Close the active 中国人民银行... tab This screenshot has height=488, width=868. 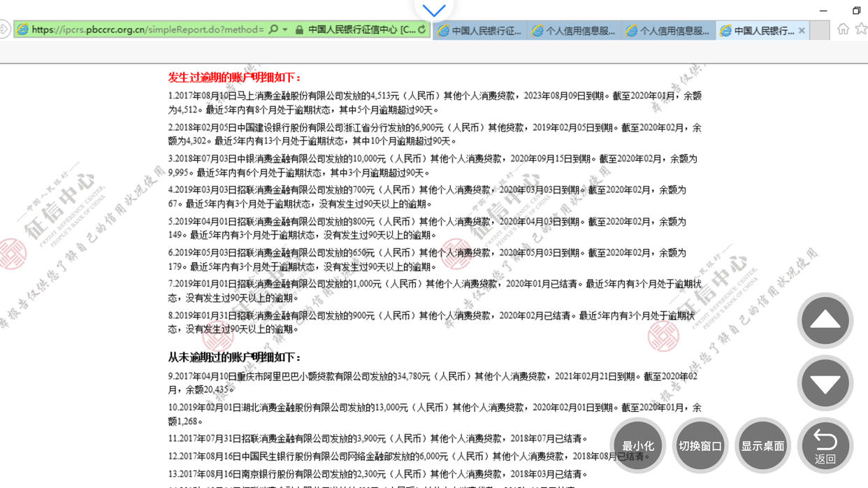pos(802,31)
